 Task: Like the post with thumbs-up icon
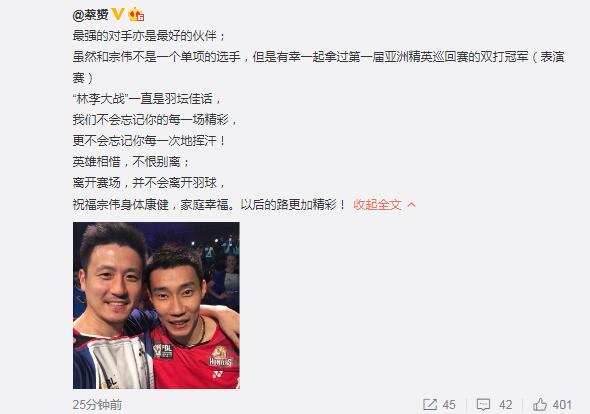pos(540,405)
